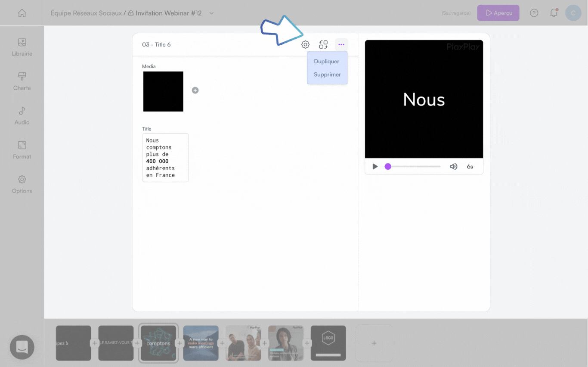
Task: Select the first timeline slide thumbnail
Action: pyautogui.click(x=73, y=343)
